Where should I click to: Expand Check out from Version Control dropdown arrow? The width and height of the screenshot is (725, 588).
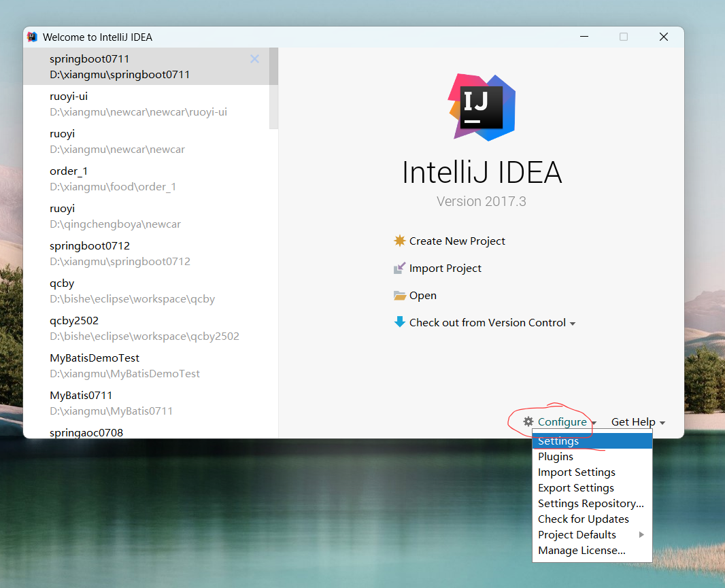pyautogui.click(x=573, y=324)
